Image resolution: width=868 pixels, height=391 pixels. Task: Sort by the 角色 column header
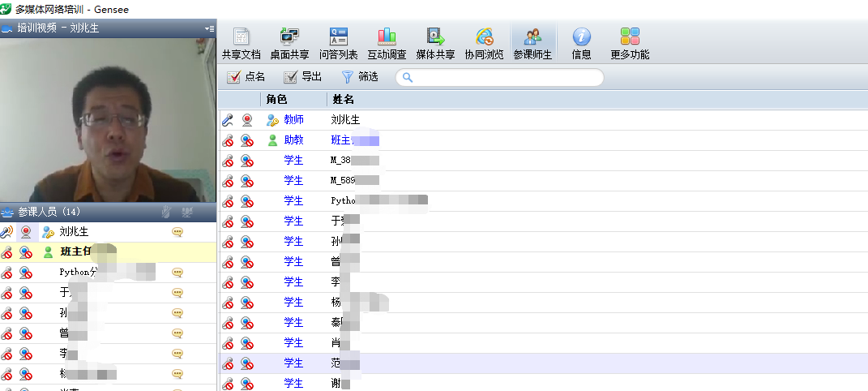click(x=276, y=100)
